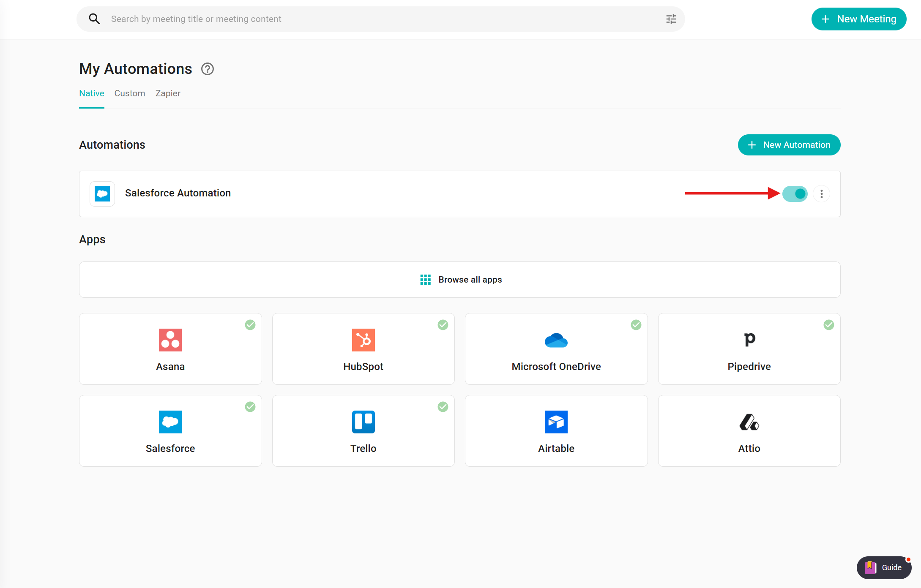Start a New Meeting

pyautogui.click(x=858, y=19)
